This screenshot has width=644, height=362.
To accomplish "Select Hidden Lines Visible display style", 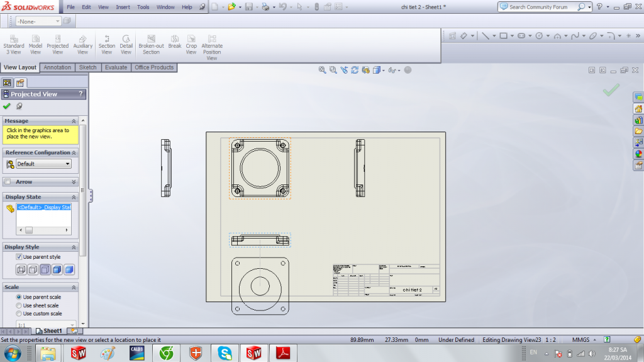I will tap(33, 270).
